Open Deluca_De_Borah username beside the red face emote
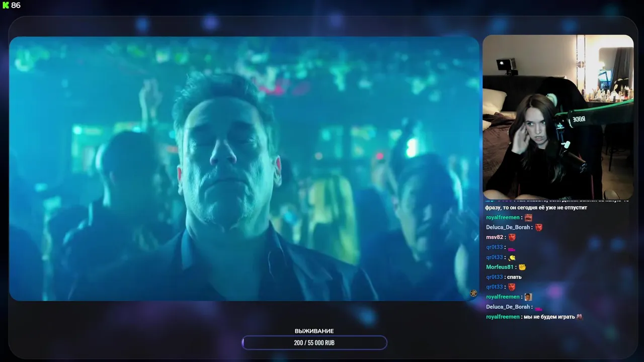Screen dimensions: 644x362 508,227
